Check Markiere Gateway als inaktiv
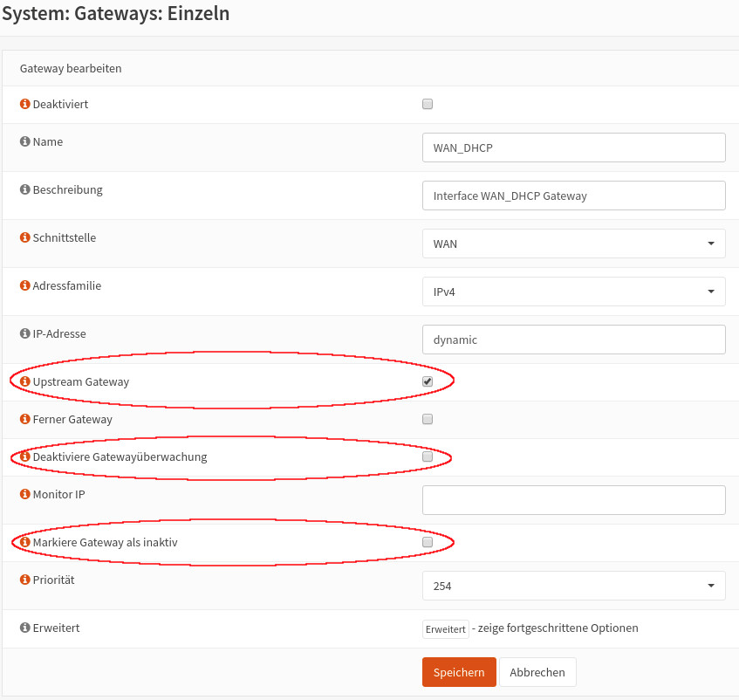The image size is (739, 700). click(428, 542)
